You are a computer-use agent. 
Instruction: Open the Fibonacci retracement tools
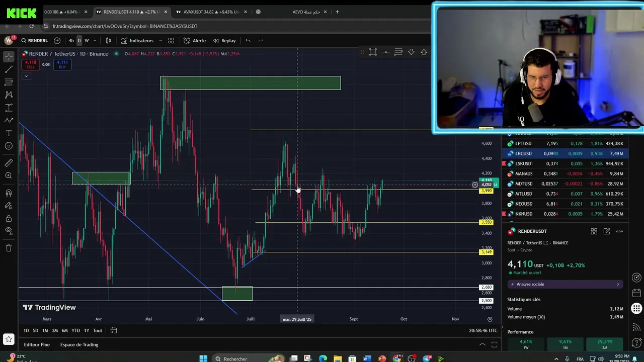tap(9, 82)
